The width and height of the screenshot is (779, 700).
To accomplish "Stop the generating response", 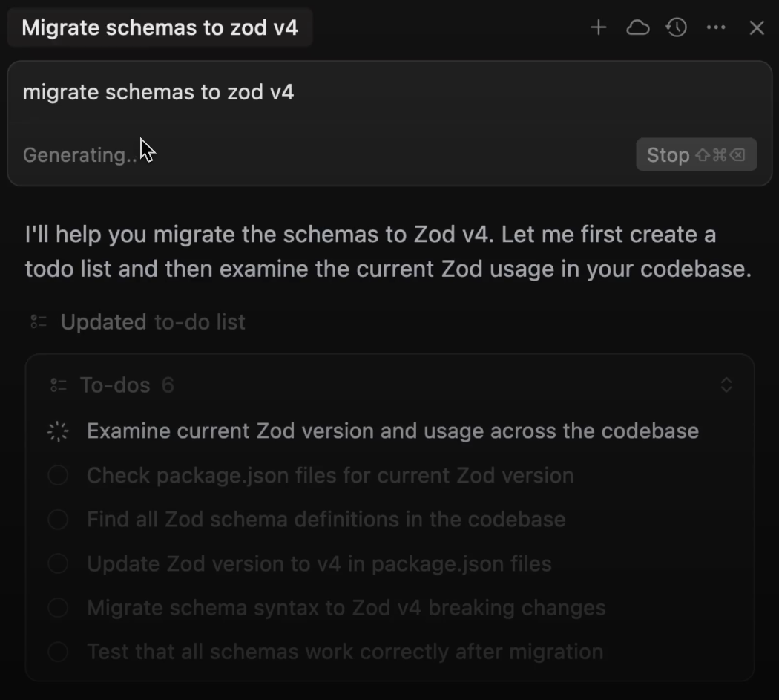I will coord(696,154).
